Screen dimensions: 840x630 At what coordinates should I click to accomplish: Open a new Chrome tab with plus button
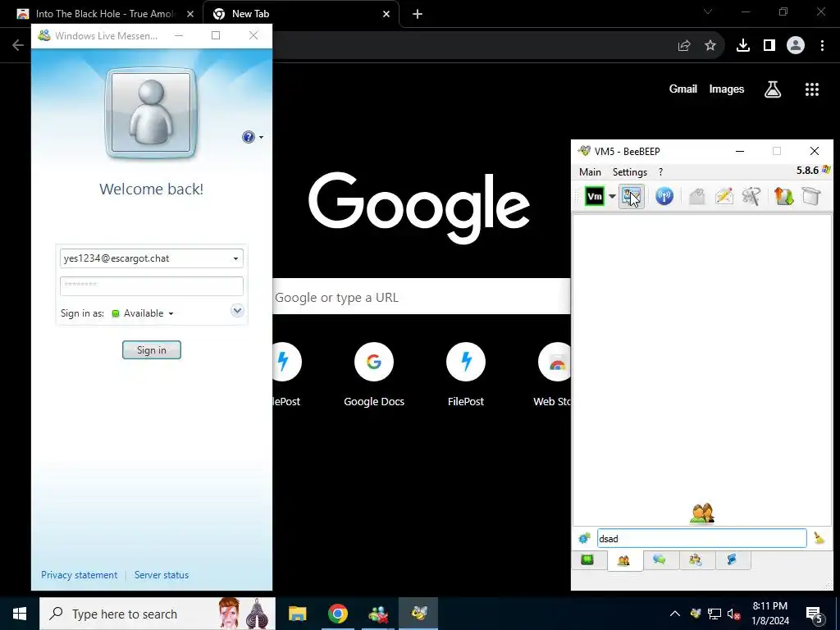click(418, 15)
